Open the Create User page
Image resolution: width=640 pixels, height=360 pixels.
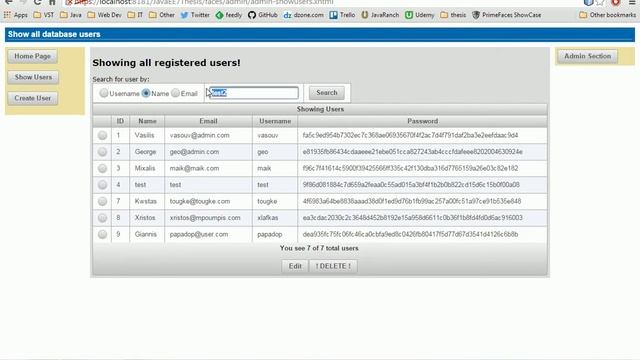pyautogui.click(x=33, y=98)
